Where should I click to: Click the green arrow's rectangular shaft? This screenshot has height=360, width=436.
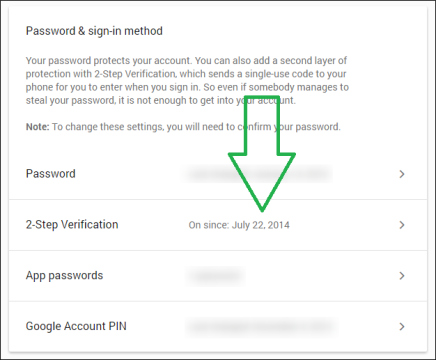point(262,125)
